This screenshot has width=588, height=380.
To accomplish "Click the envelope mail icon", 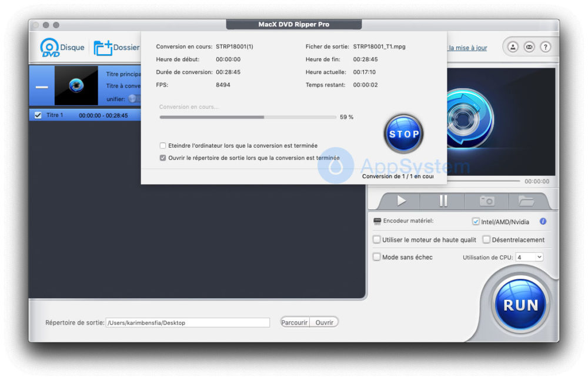I will pyautogui.click(x=529, y=47).
